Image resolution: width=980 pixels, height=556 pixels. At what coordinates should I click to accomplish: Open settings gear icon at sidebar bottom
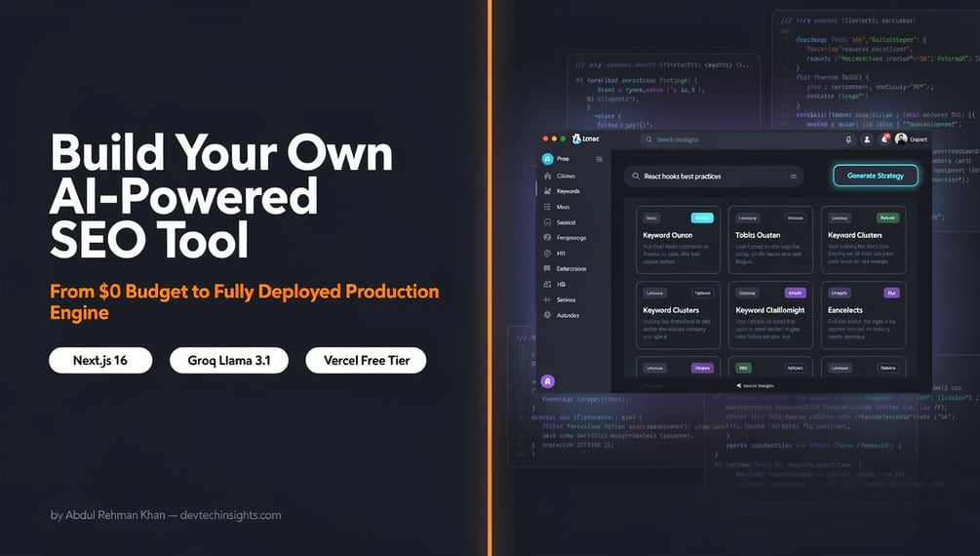(x=547, y=315)
